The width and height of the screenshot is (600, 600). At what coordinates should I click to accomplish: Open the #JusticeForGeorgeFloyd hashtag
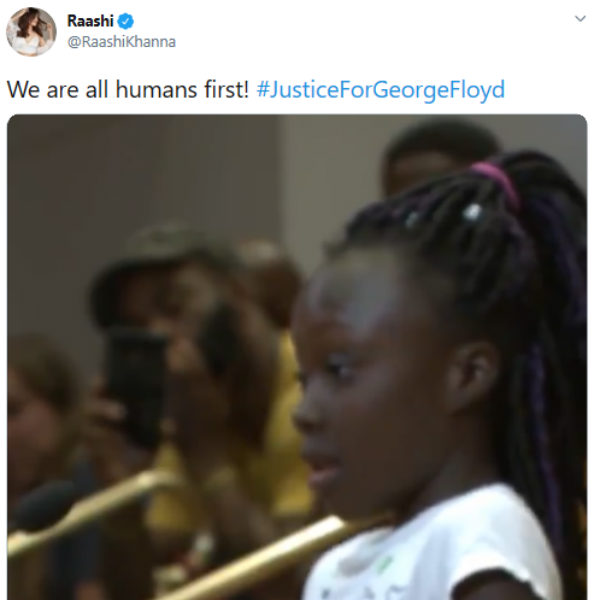381,90
